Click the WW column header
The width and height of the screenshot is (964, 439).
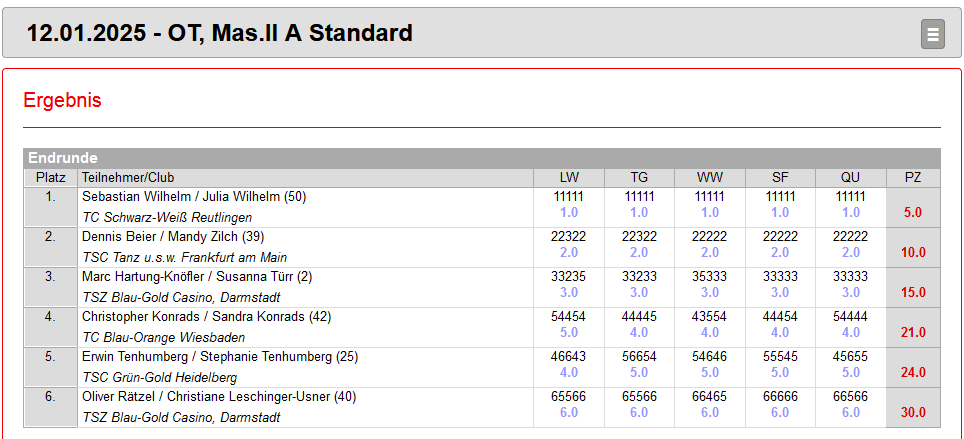(710, 178)
